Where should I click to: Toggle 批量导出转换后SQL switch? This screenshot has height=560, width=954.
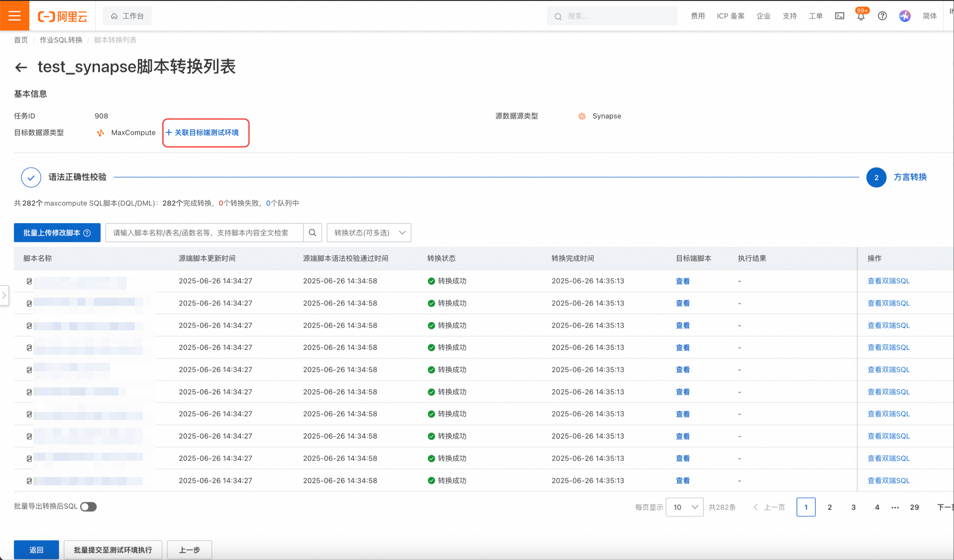pyautogui.click(x=89, y=507)
